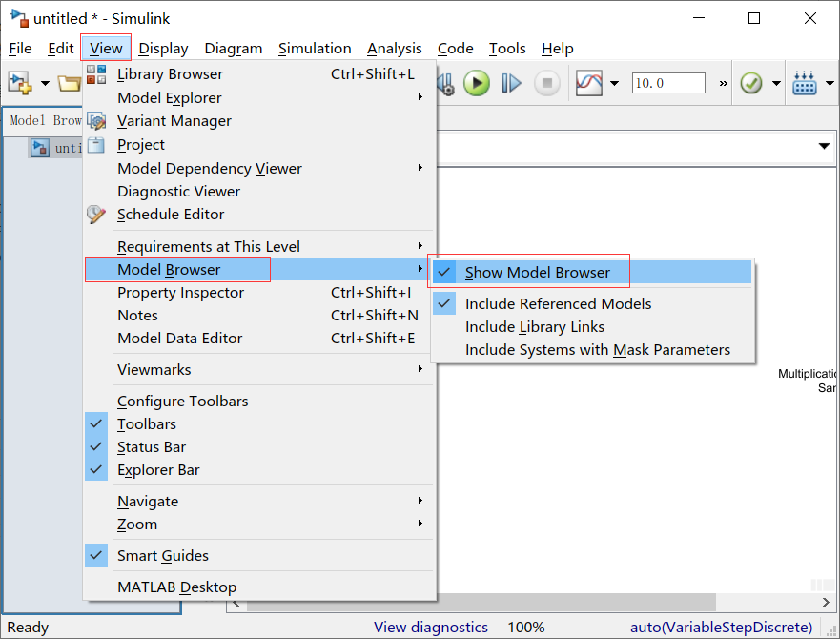Click the Stop simulation button
Screen dimensions: 840x639
click(x=547, y=83)
